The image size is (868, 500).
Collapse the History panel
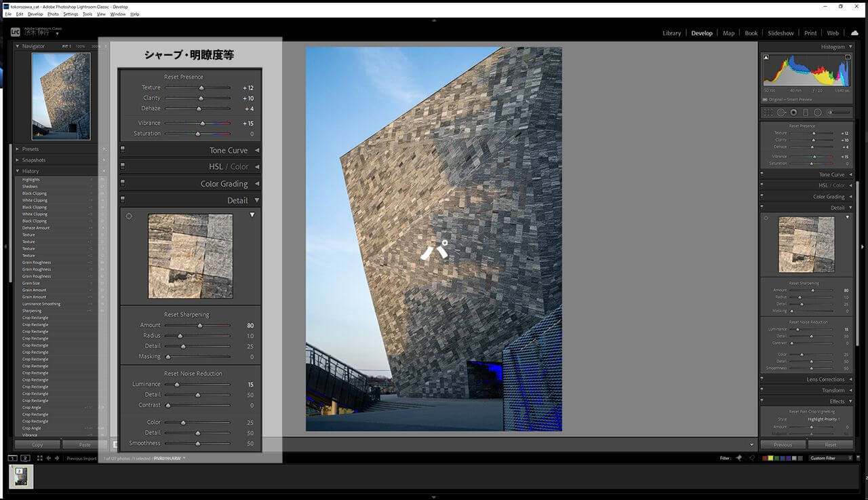point(18,171)
